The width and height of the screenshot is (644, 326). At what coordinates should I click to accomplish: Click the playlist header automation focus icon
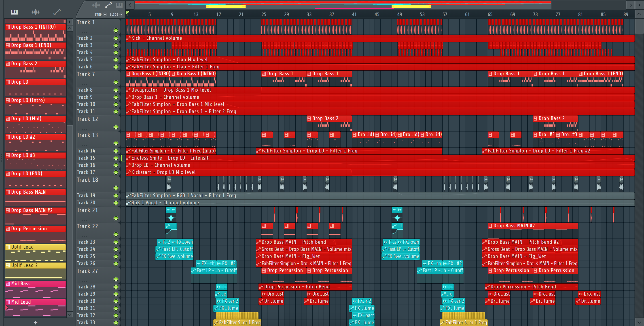(108, 5)
